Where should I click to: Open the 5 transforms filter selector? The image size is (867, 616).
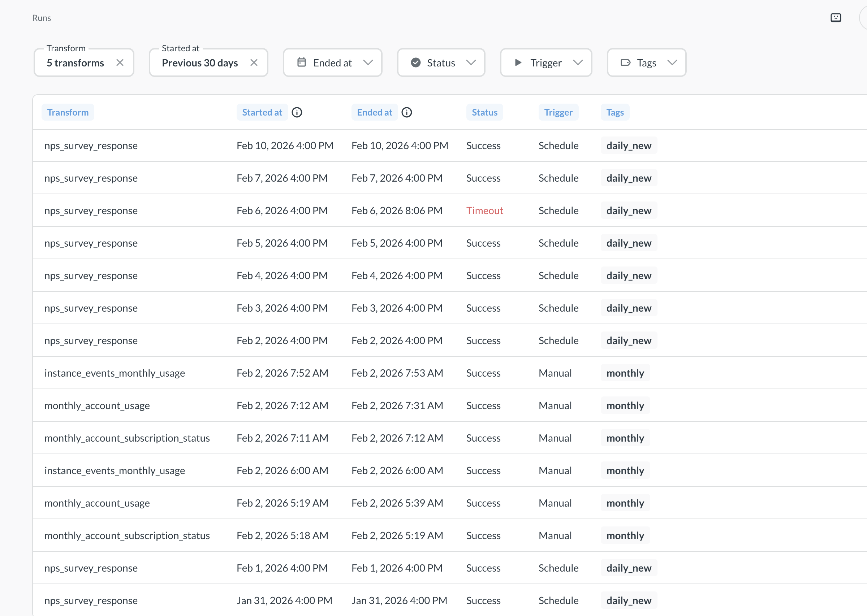[x=75, y=63]
